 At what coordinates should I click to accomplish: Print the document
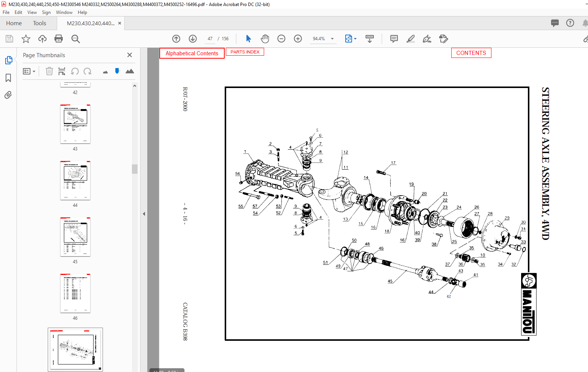(x=59, y=39)
